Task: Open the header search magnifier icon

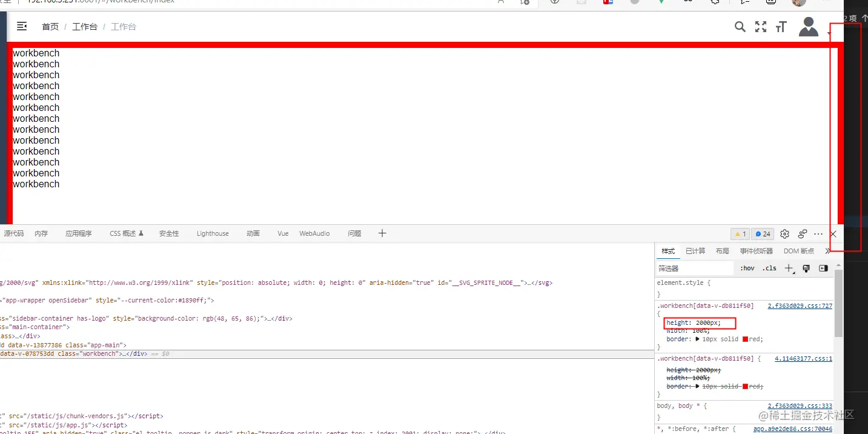Action: (740, 27)
